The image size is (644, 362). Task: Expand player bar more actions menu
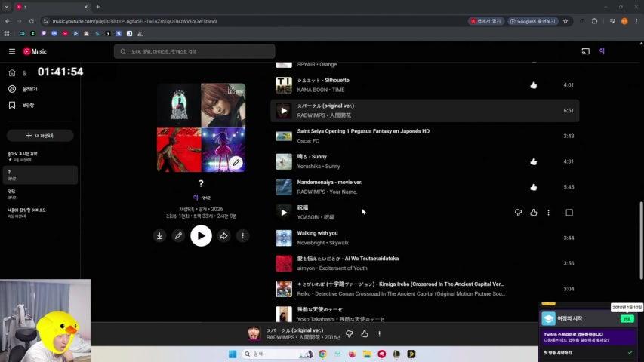(380, 334)
